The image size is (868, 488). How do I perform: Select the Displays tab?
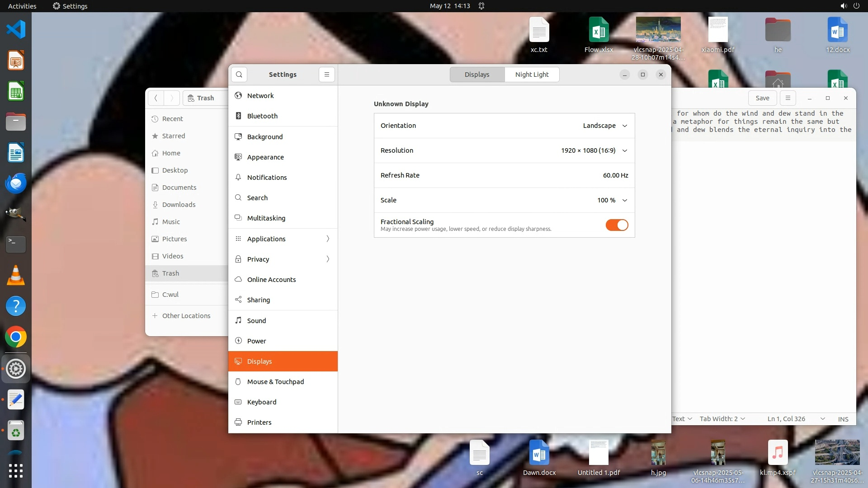[477, 75]
